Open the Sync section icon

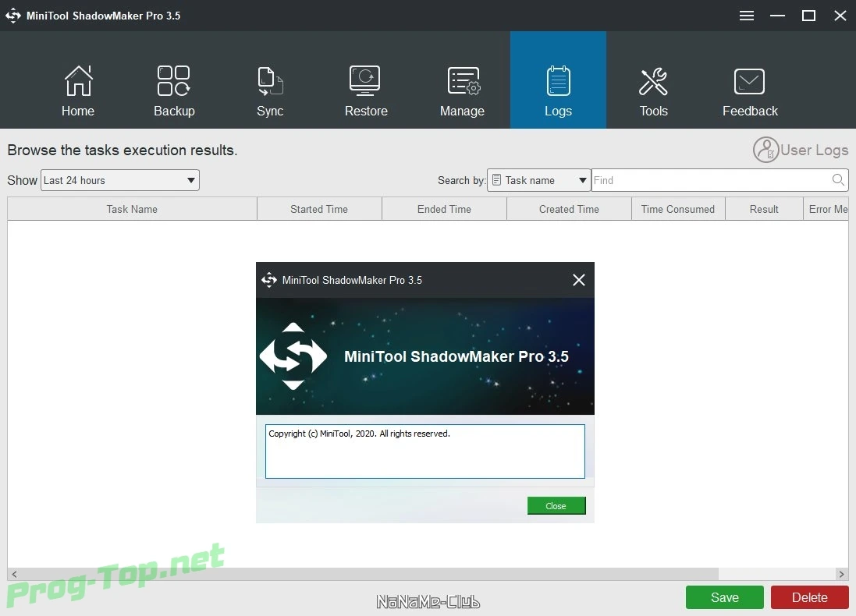tap(270, 81)
